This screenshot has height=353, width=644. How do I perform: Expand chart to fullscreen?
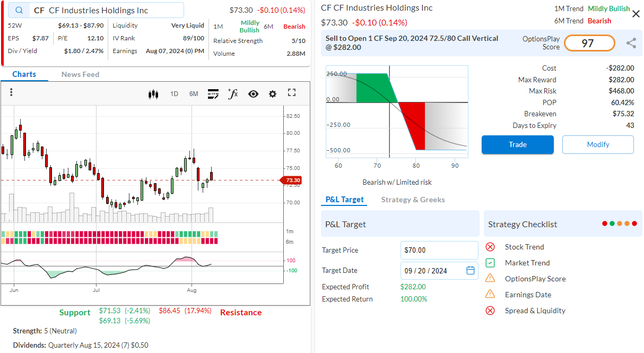pos(292,93)
